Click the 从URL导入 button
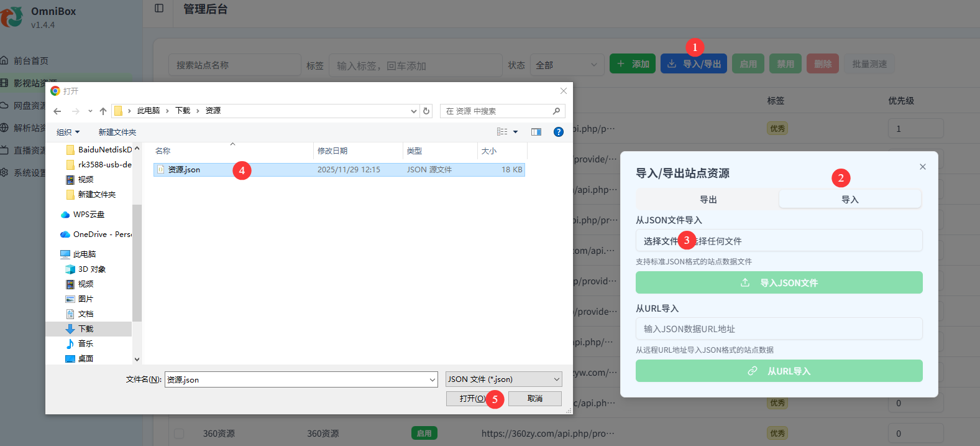 (x=779, y=371)
